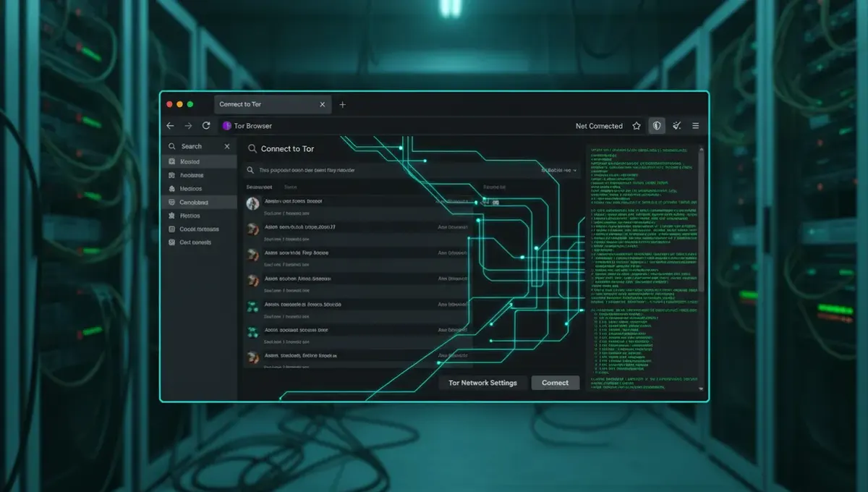Screen dimensions: 868x492
Task: Close the Connect to Tor tab
Action: [x=323, y=105]
